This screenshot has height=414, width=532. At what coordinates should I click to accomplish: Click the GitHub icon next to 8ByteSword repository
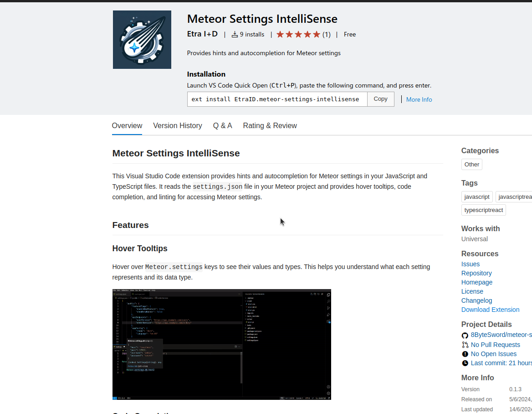(465, 335)
